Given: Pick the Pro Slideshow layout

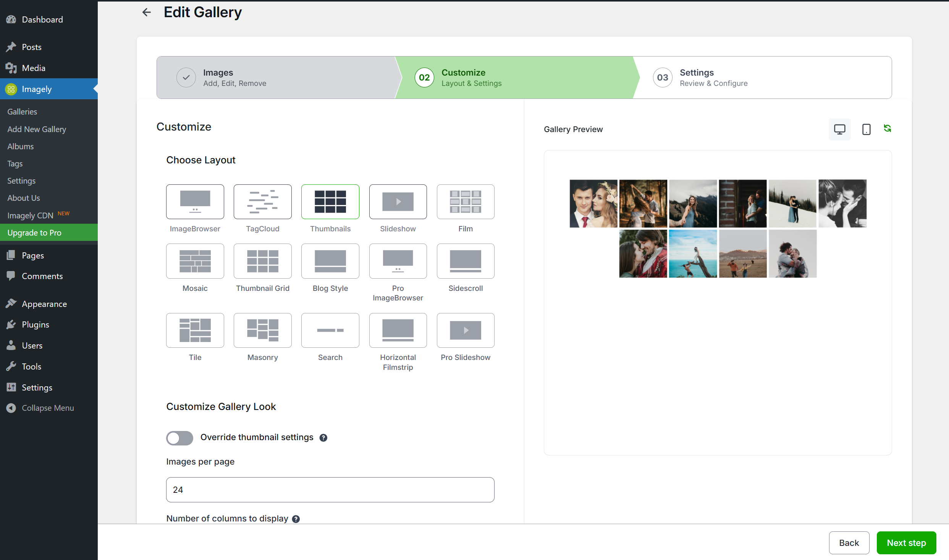Looking at the screenshot, I should pyautogui.click(x=465, y=330).
